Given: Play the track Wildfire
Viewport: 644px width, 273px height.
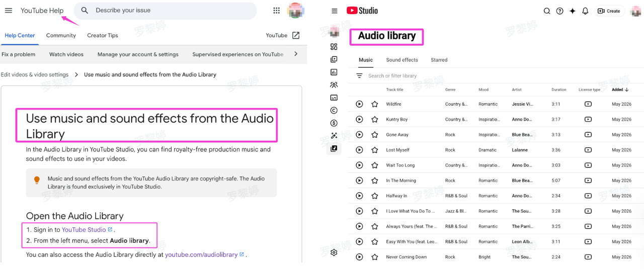Looking at the screenshot, I should pos(359,104).
